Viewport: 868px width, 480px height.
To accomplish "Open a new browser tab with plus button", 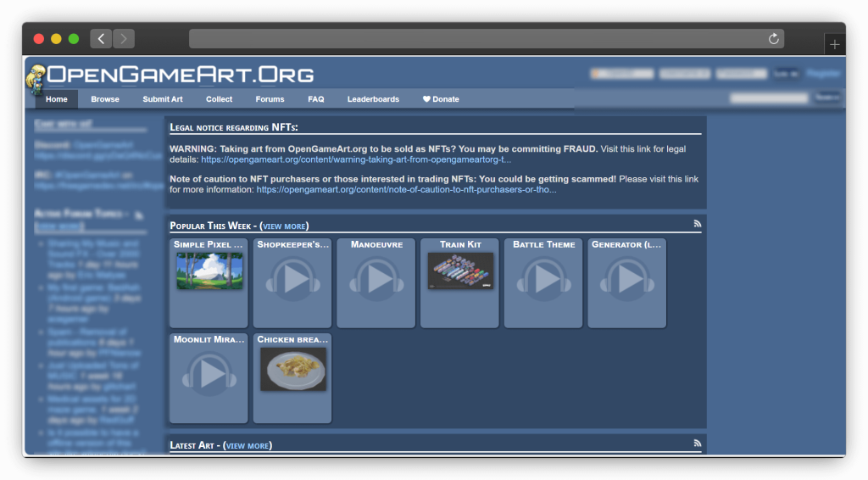I will [x=835, y=44].
